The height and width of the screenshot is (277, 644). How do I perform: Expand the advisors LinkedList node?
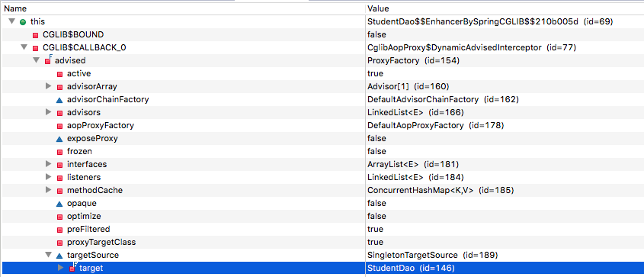pos(48,112)
